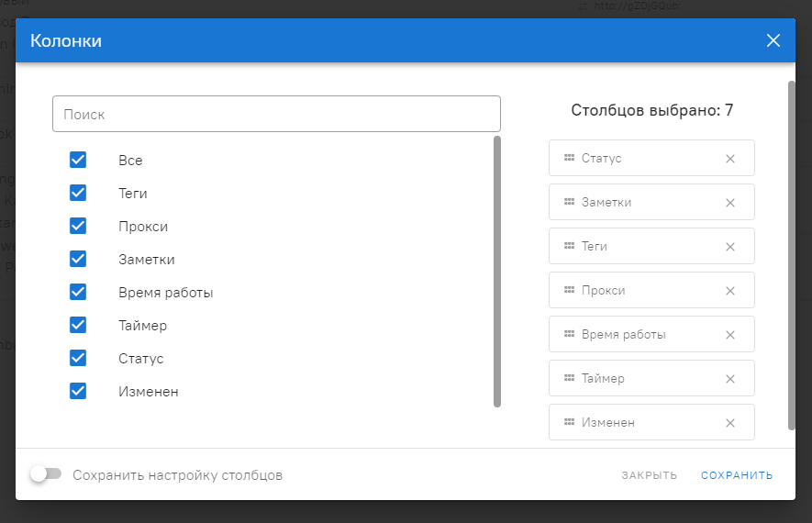
Task: Click the Поиск search field
Action: (276, 115)
